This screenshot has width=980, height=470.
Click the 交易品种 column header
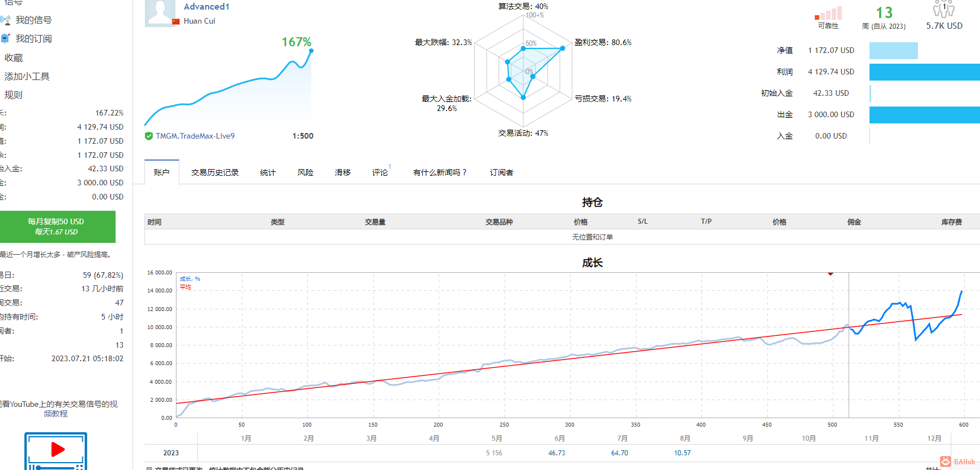pyautogui.click(x=499, y=222)
